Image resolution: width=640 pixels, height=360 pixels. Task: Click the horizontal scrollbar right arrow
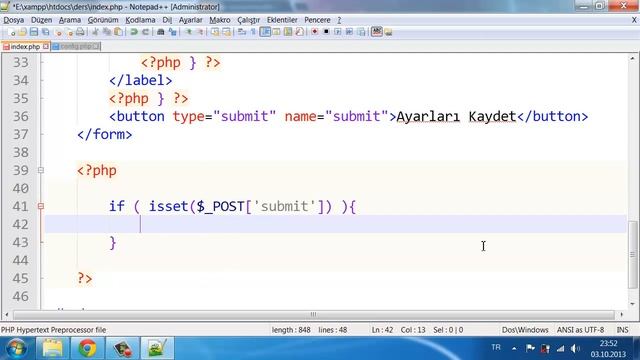coord(621,315)
